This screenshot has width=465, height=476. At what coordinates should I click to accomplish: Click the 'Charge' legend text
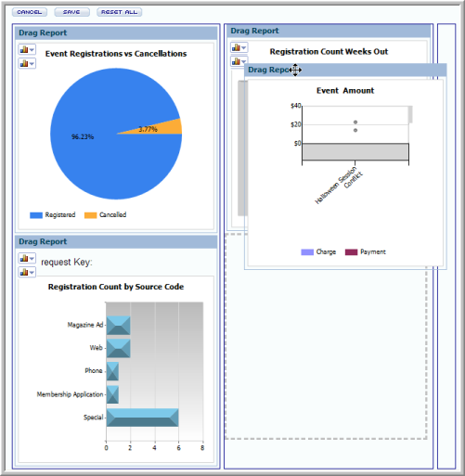tap(326, 252)
